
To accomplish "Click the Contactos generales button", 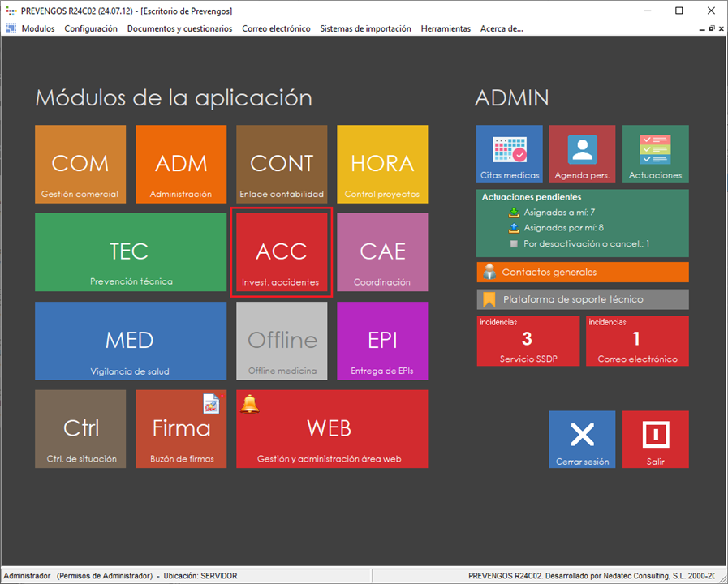I will point(582,272).
